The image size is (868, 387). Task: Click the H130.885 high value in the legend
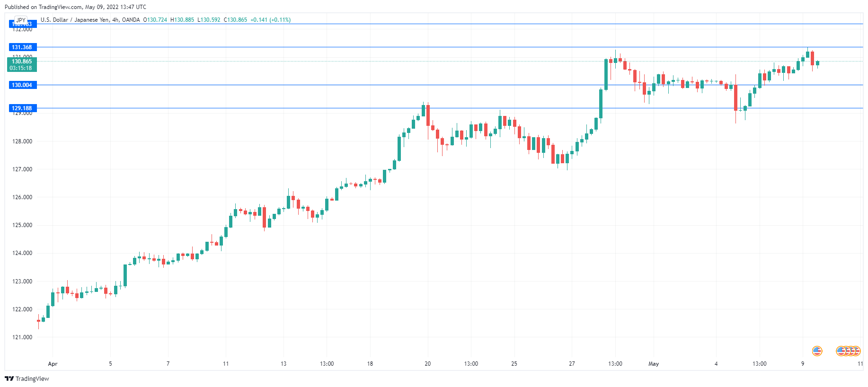click(182, 20)
